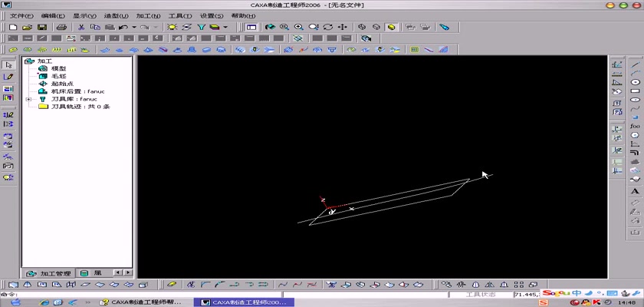Open the Undo history dropdown arrow
Viewport: 644px width, 307px height.
[134, 27]
